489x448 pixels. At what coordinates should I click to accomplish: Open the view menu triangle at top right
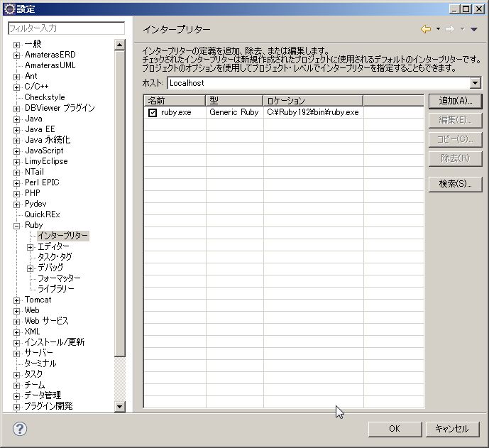[473, 29]
